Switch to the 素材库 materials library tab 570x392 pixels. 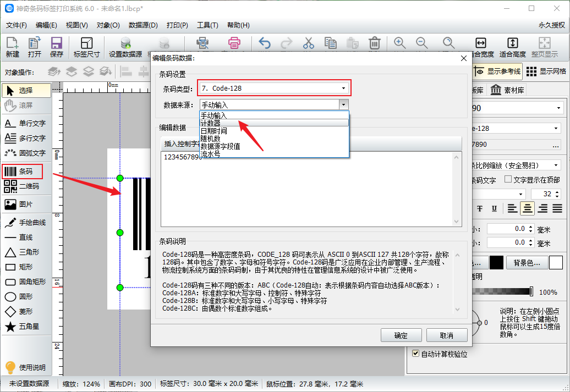tap(507, 90)
